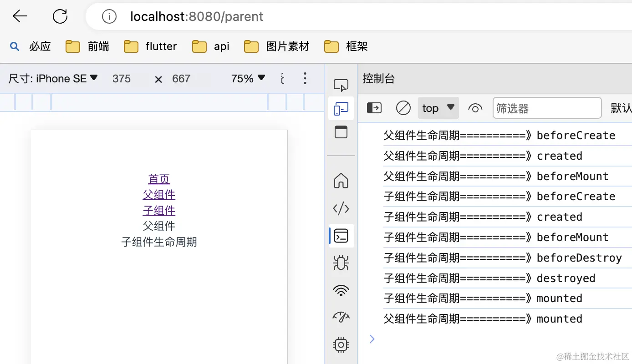Screen dimensions: 632x364
Task: Open the 父组件 page link
Action: pyautogui.click(x=159, y=194)
